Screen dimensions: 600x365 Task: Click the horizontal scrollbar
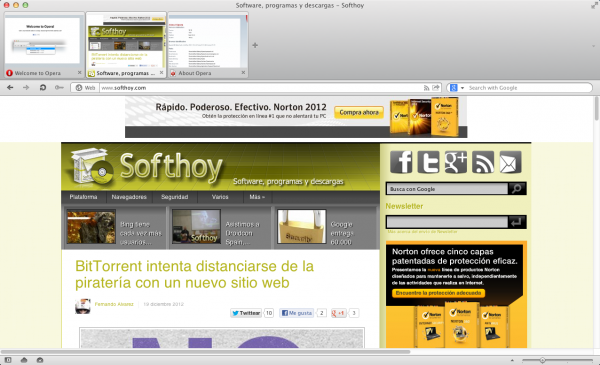pos(205,352)
